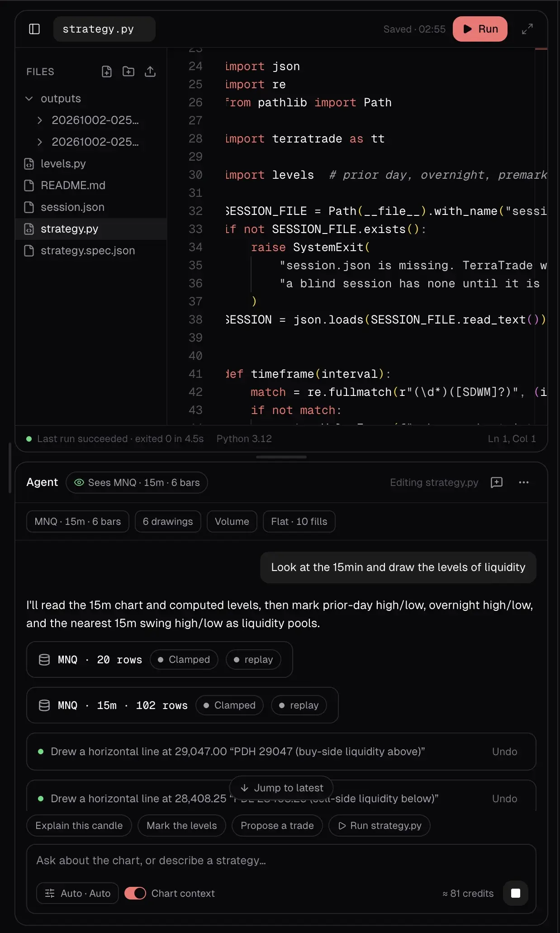560x933 pixels.
Task: Open levels.py file
Action: 91,164
